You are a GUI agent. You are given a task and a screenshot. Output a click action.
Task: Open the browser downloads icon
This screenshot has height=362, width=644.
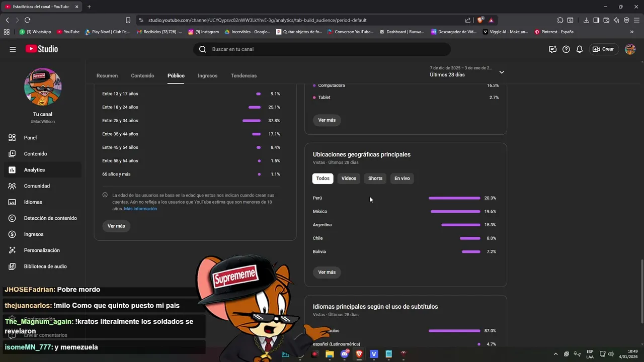pos(586,20)
